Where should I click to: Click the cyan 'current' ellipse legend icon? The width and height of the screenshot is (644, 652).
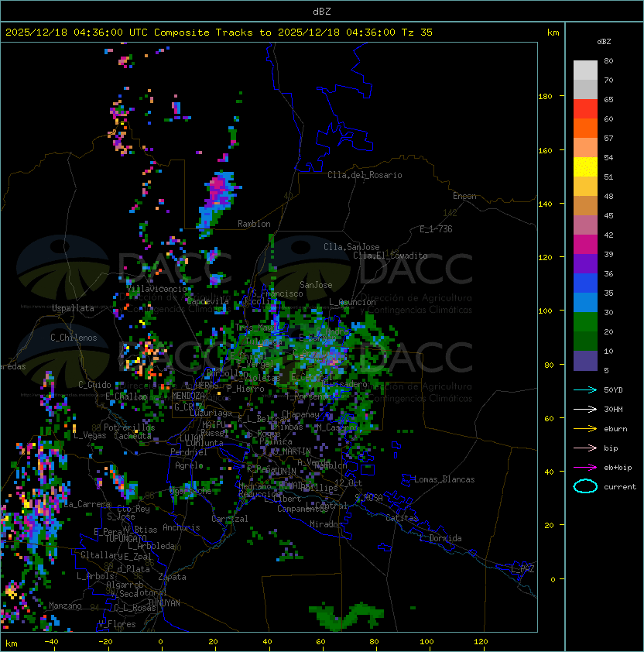tap(585, 486)
